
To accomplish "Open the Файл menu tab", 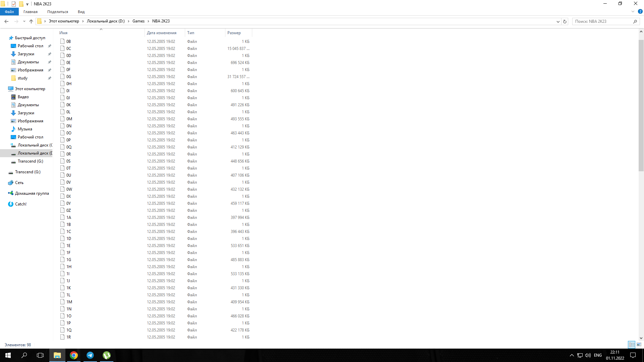I will pos(9,12).
